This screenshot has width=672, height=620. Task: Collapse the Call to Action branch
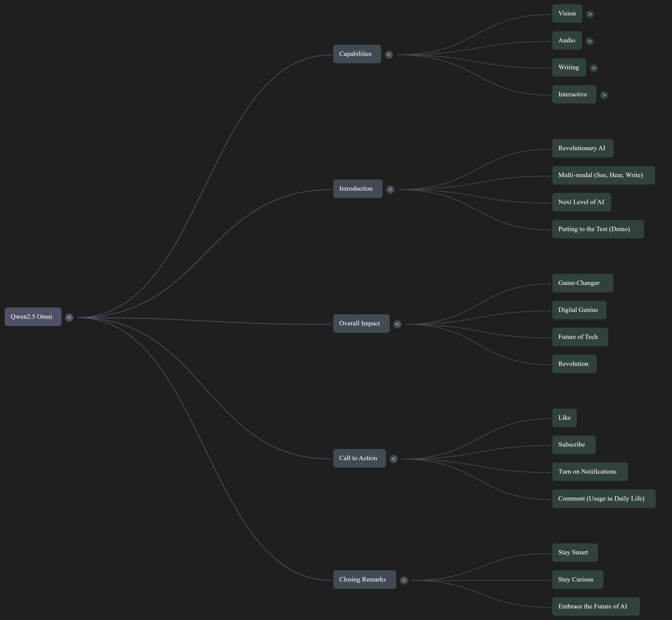(393, 459)
